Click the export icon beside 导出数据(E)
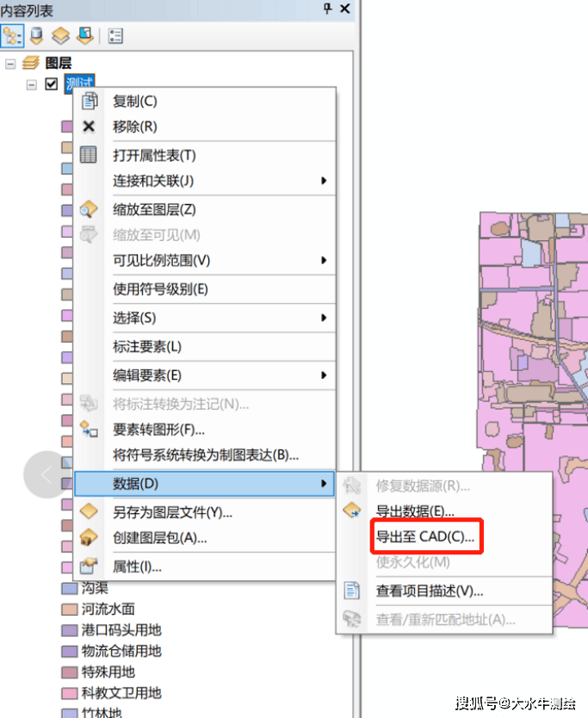 point(352,511)
